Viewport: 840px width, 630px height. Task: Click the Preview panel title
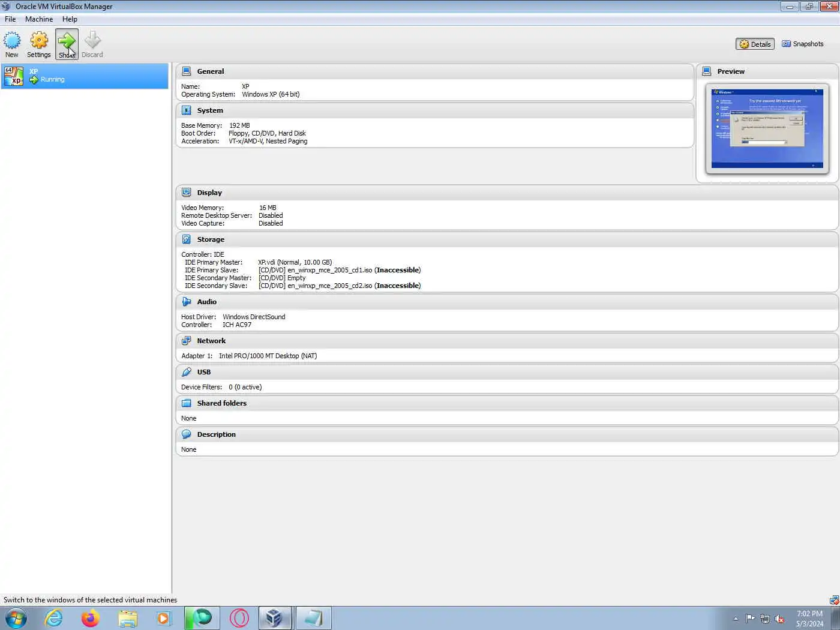731,71
